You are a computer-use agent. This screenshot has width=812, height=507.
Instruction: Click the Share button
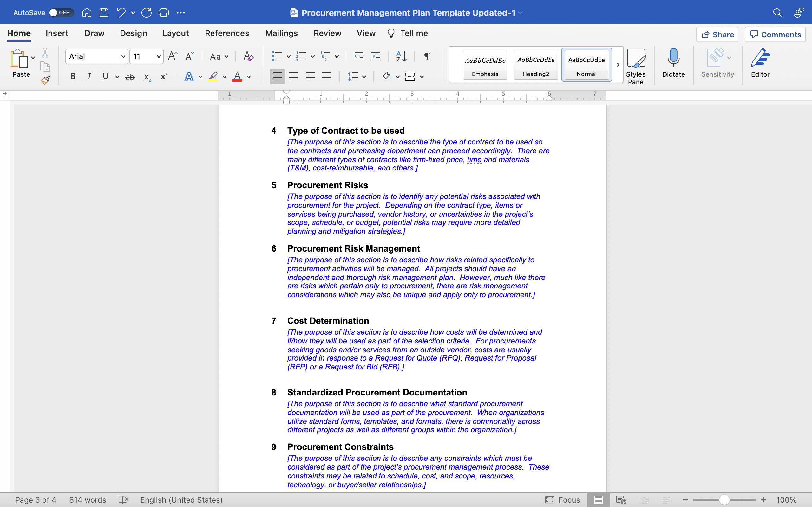point(717,35)
